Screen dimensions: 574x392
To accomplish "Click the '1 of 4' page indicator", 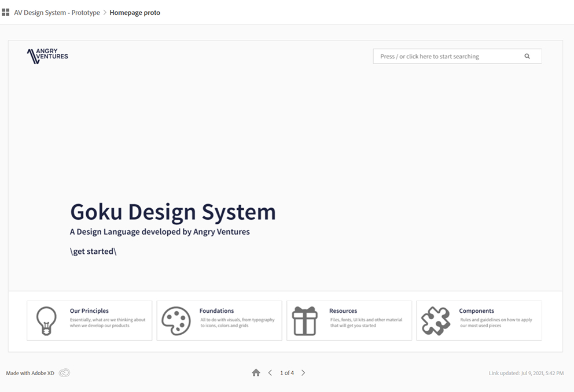I will click(x=287, y=373).
